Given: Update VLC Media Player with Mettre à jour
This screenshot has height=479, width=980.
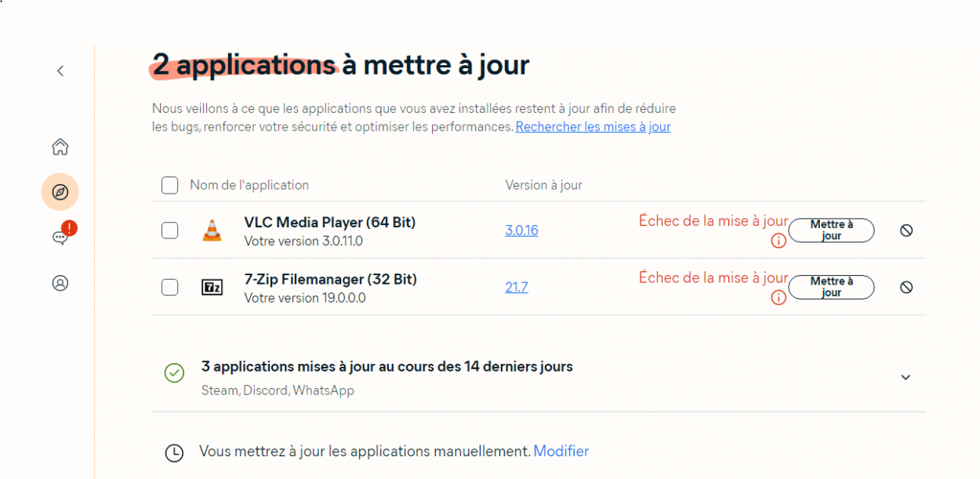Looking at the screenshot, I should (x=831, y=230).
